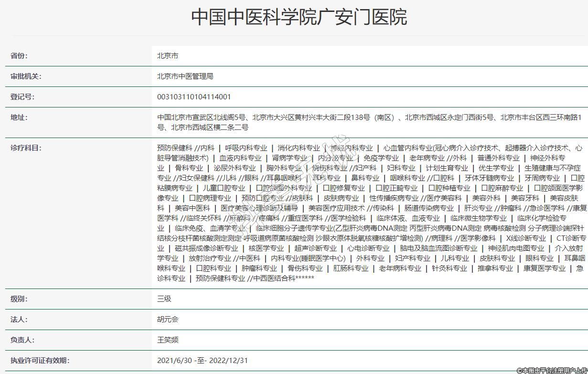Click the 地址 row label
The height and width of the screenshot is (374, 588).
(x=19, y=117)
